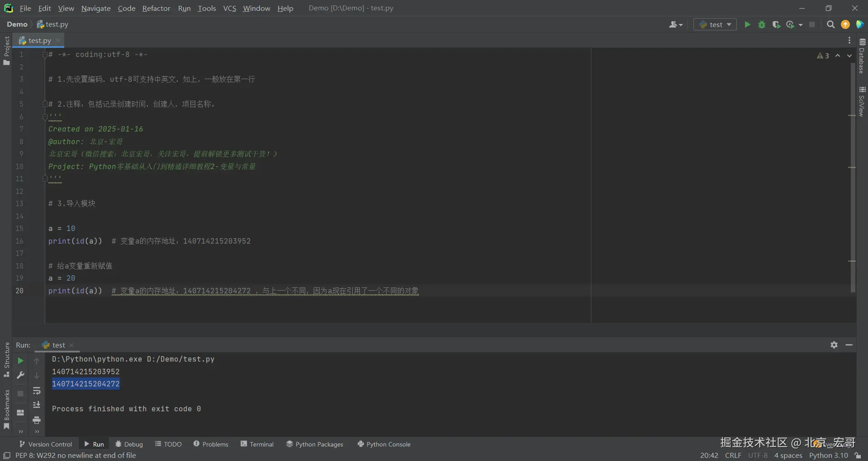This screenshot has height=461, width=868.
Task: Click the highlighted output 140714215204272
Action: (x=86, y=384)
